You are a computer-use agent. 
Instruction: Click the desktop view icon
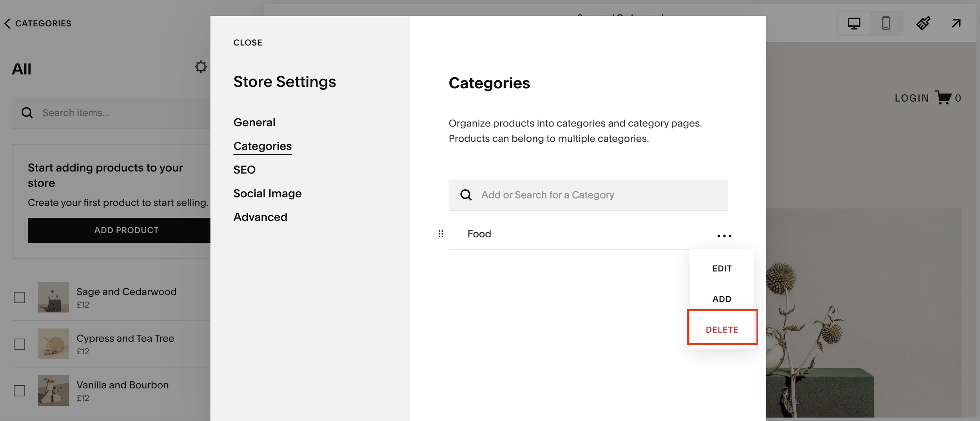pos(854,24)
